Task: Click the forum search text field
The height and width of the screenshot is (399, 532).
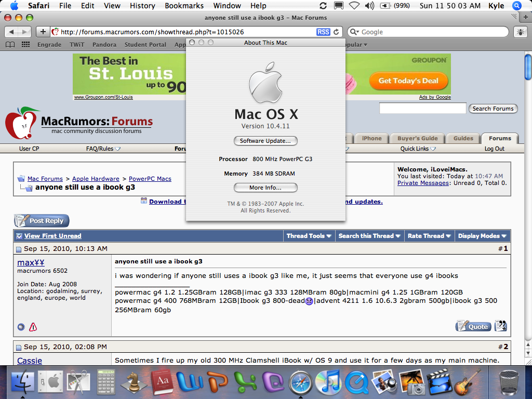Action: (x=423, y=108)
